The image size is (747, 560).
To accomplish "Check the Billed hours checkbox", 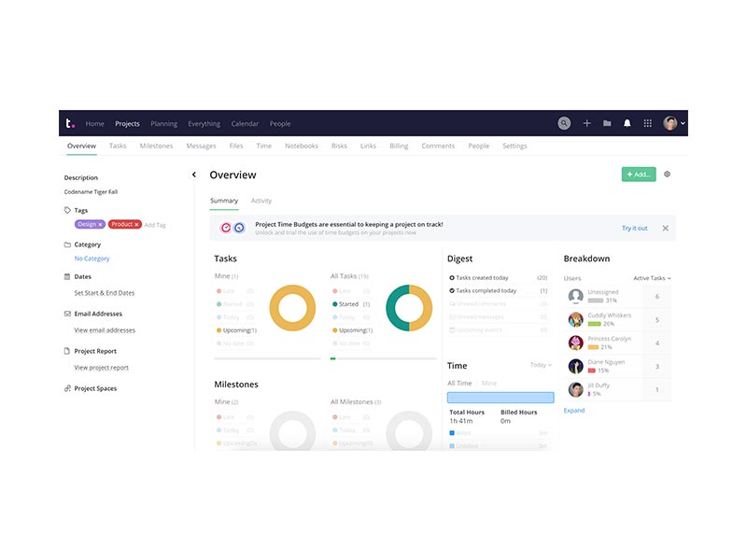I will click(451, 432).
